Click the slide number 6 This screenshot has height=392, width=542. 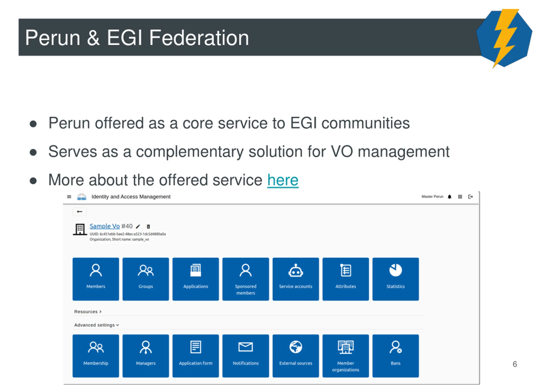click(x=515, y=364)
